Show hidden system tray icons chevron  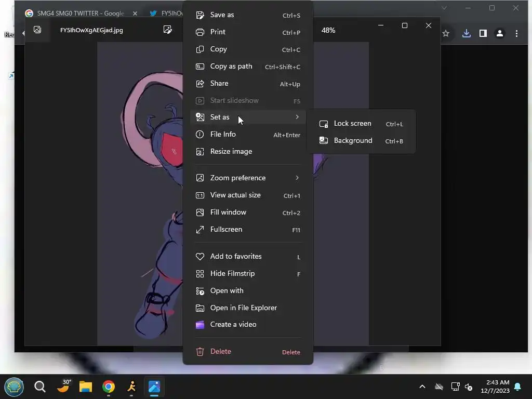coord(422,387)
